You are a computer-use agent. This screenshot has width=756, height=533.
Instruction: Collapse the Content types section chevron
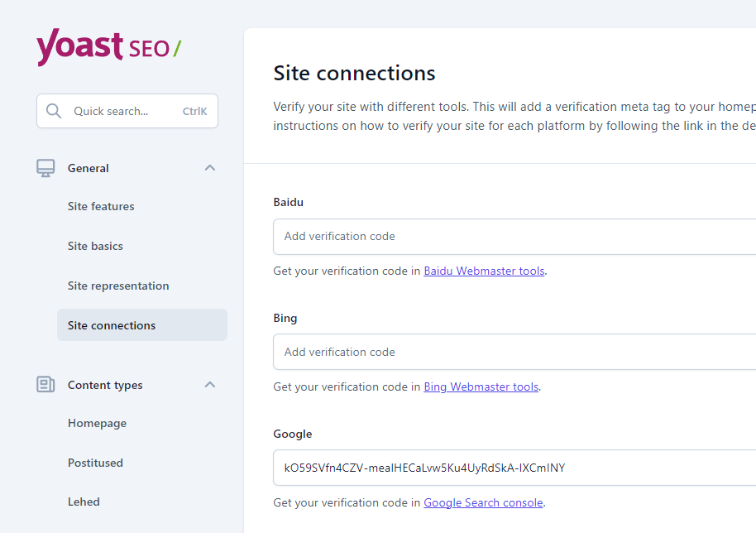210,385
